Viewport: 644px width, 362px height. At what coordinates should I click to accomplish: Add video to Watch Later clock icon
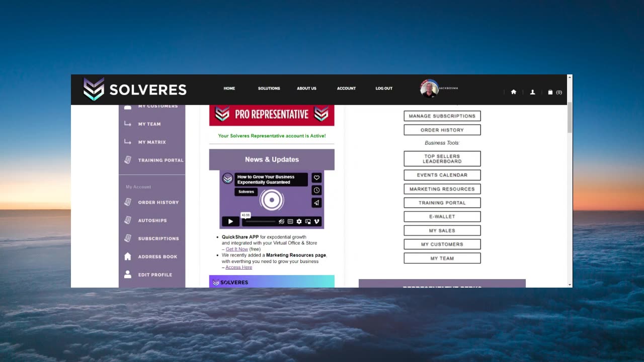click(x=316, y=190)
